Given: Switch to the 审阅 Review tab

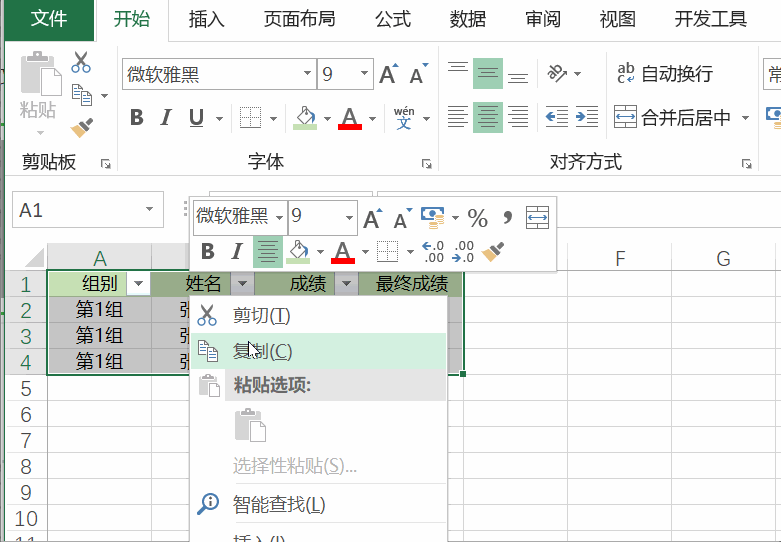Looking at the screenshot, I should (x=543, y=19).
